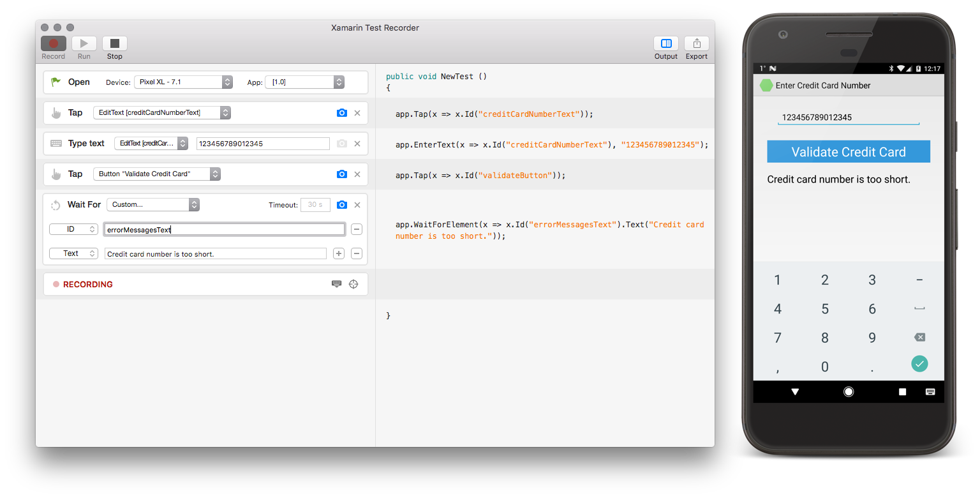Delete the Wait For step
This screenshot has height=498, width=980.
tap(357, 205)
